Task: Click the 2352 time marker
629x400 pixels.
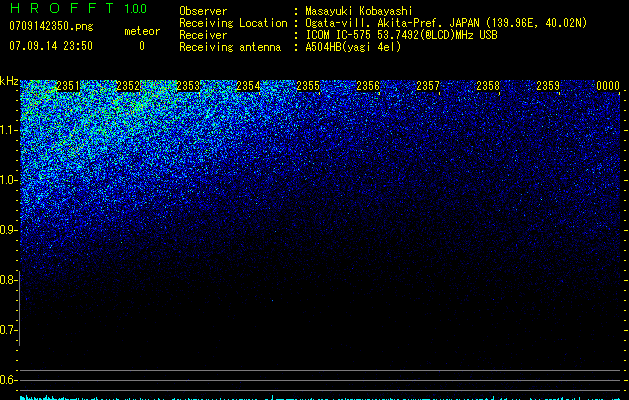Action: pos(128,86)
